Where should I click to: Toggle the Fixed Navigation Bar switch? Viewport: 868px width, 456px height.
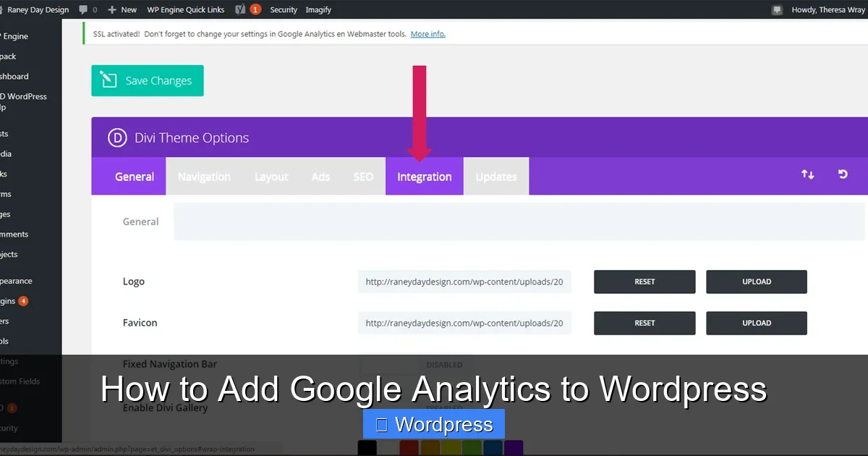coord(415,364)
